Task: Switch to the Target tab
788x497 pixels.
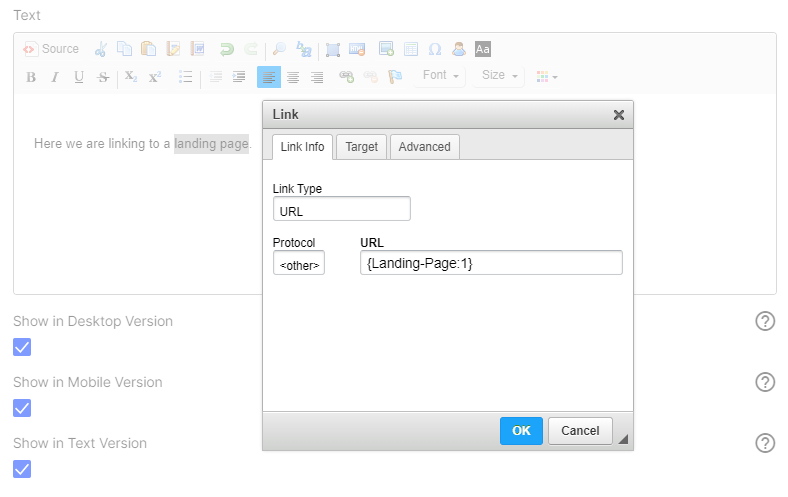Action: (361, 147)
